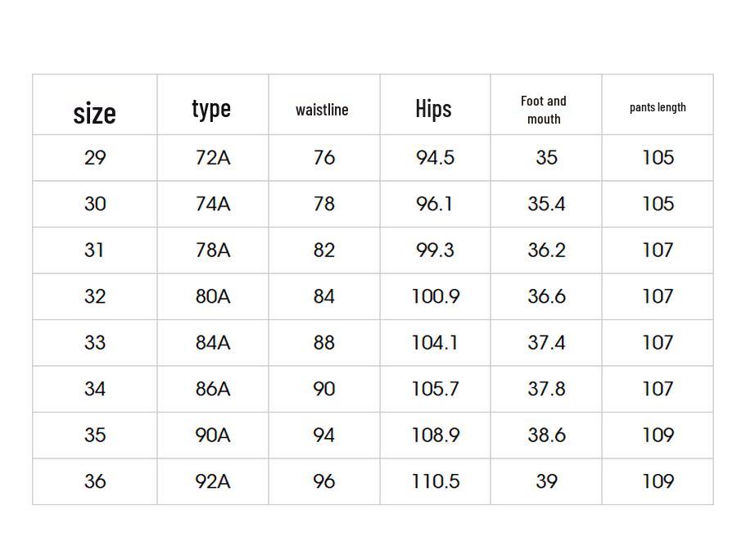Image resolution: width=746 pixels, height=560 pixels.
Task: Click the hips value 108.9
Action: pos(435,435)
